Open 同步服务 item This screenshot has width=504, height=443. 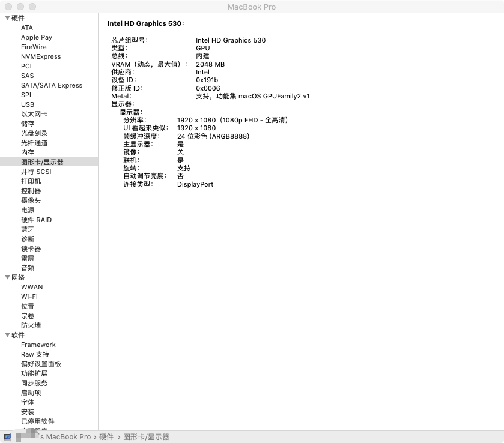34,383
